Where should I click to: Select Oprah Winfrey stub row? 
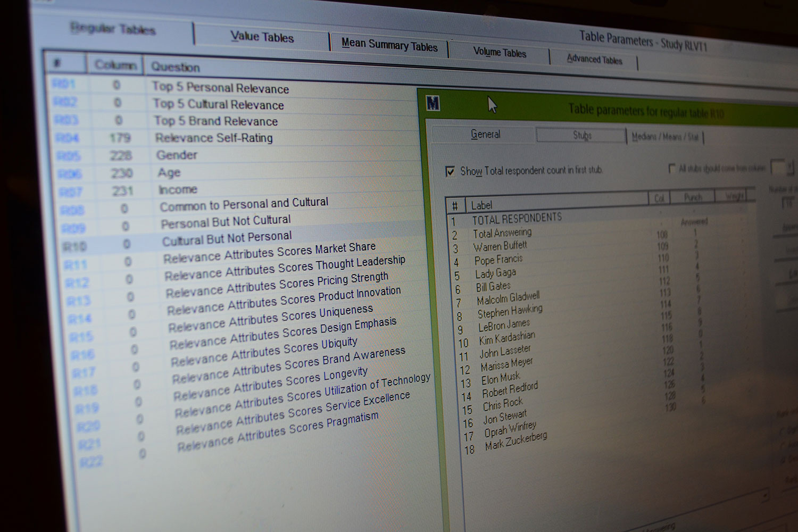pos(511,429)
